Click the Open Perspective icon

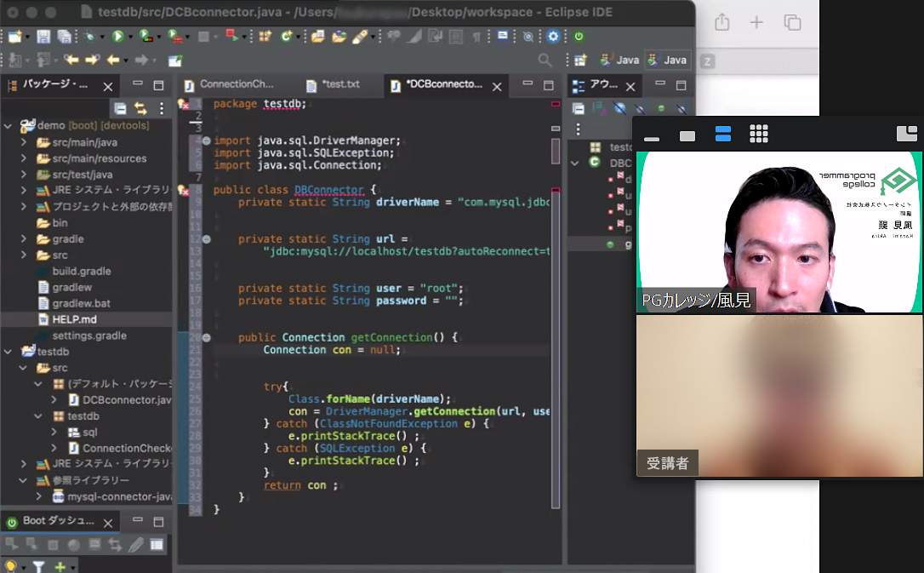[x=581, y=60]
